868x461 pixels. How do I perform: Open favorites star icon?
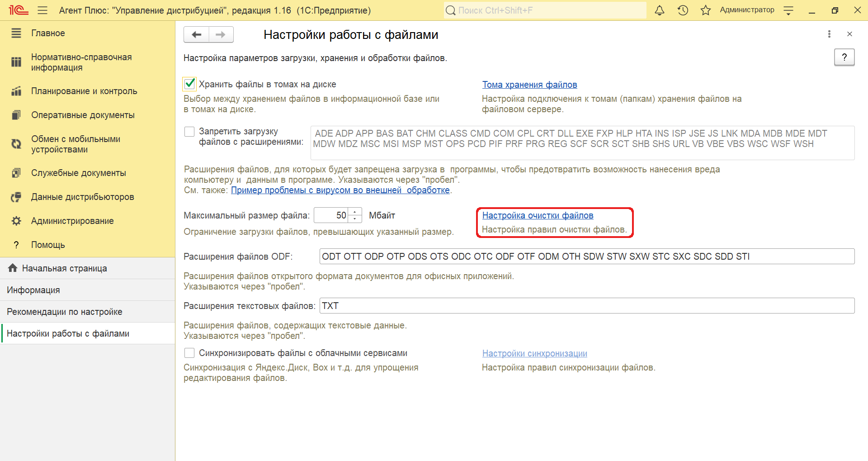(705, 10)
